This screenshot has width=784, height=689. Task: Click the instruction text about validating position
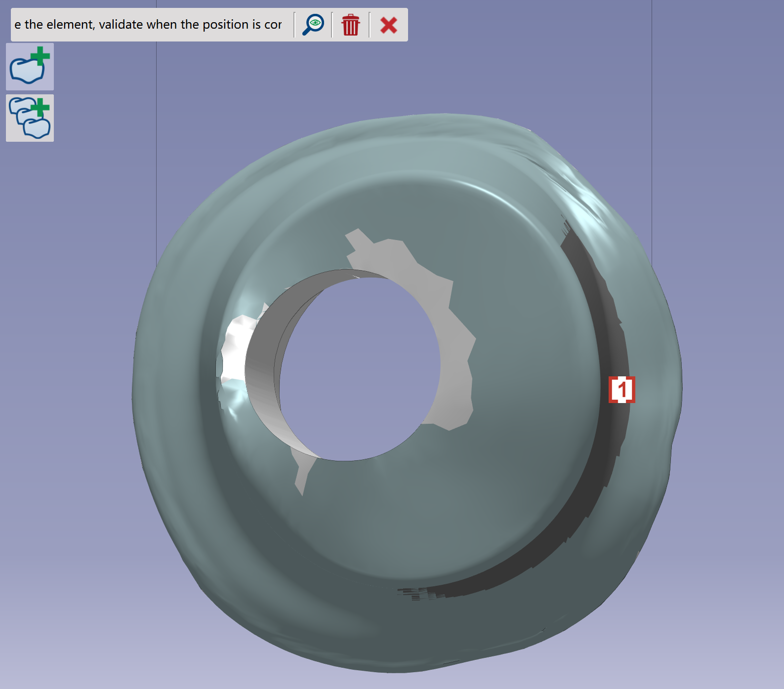click(x=148, y=25)
